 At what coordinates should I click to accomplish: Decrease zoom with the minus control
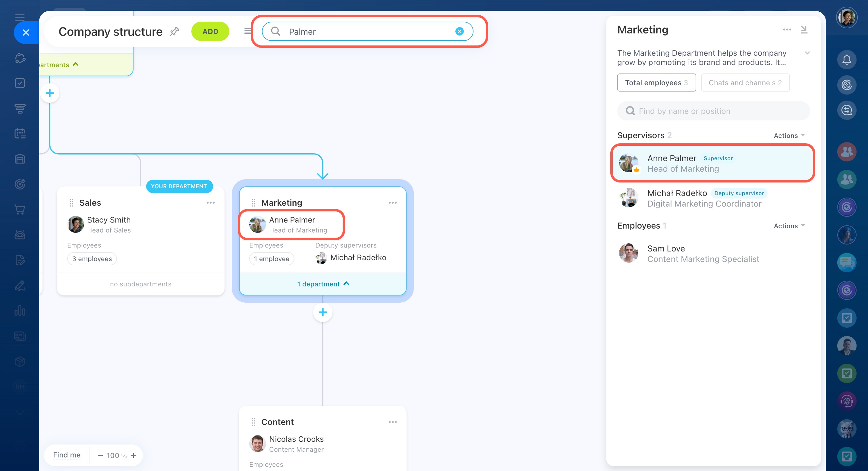coord(100,455)
